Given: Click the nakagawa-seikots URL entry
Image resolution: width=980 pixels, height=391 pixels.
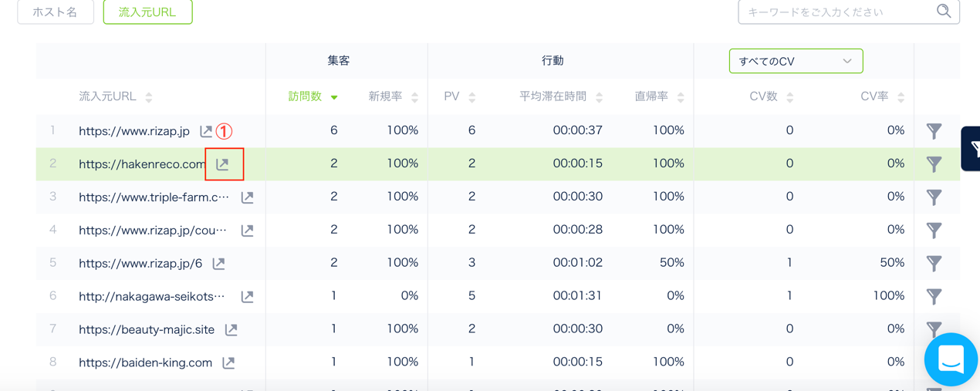Looking at the screenshot, I should pos(151,296).
